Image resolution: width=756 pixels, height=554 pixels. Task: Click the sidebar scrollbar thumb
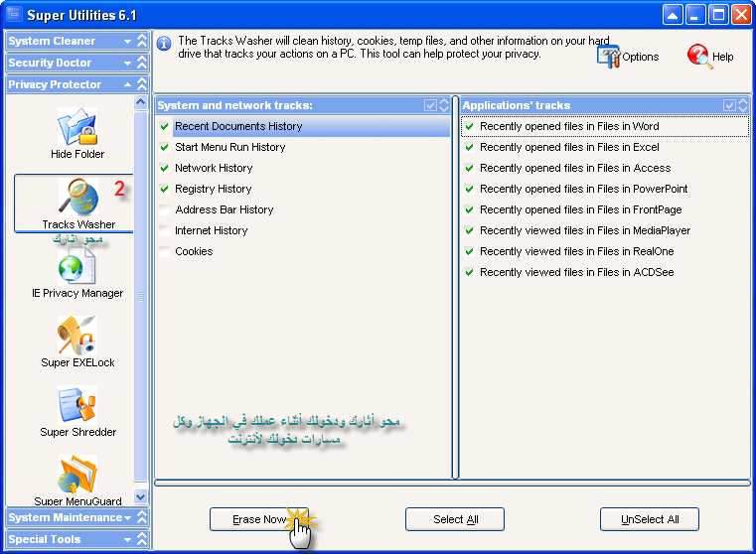point(140,296)
